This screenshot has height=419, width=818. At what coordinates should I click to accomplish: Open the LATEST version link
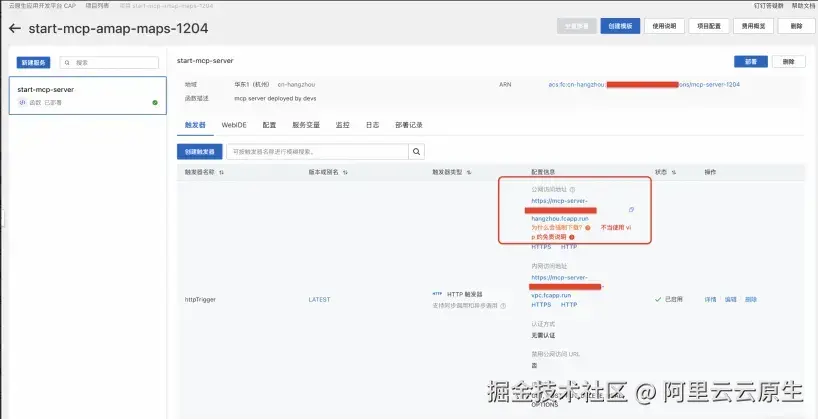point(319,300)
